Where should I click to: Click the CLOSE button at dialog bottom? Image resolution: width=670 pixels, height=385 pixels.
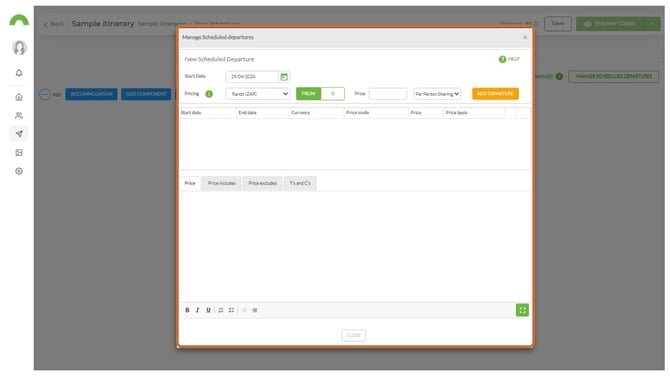coord(353,335)
